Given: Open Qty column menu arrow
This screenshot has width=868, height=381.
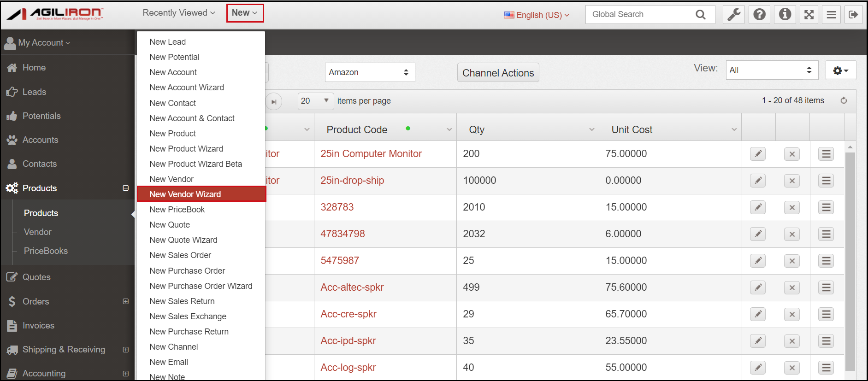Looking at the screenshot, I should pos(591,130).
